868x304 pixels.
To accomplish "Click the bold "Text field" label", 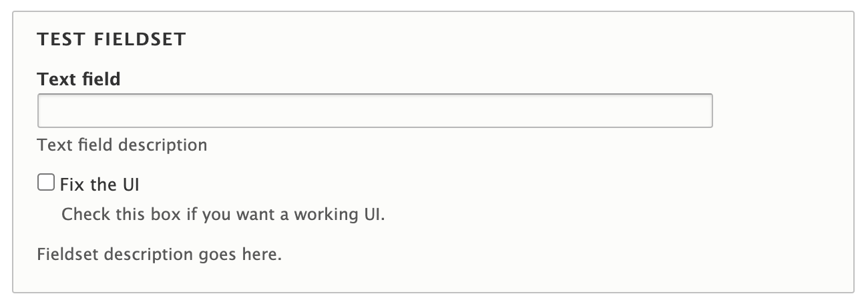I will [79, 79].
